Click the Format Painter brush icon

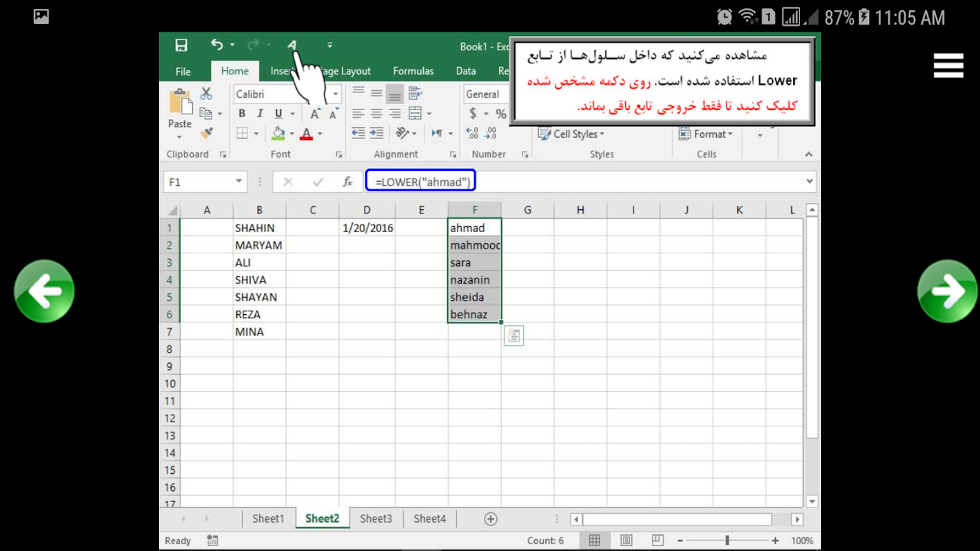(x=206, y=133)
